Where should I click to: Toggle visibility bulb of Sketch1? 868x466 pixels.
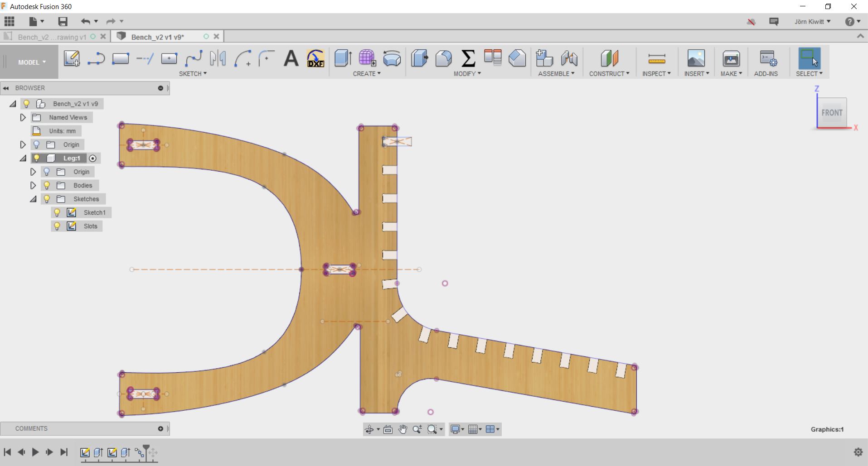tap(57, 212)
